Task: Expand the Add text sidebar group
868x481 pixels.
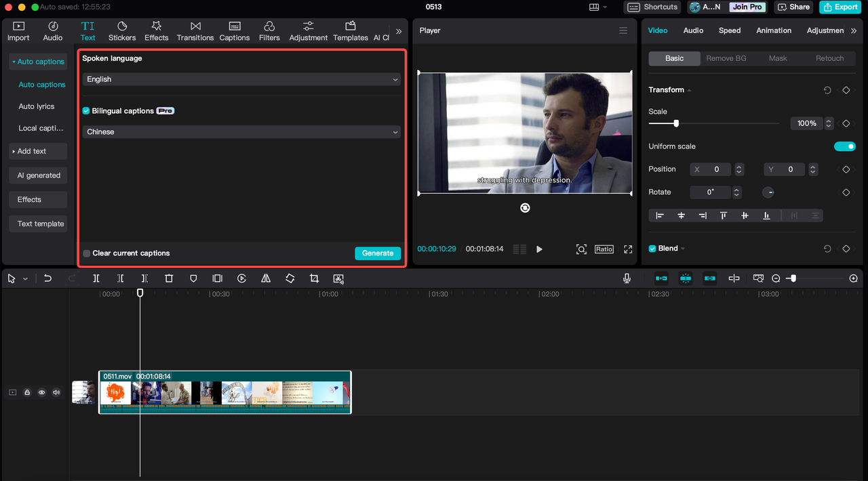Action: (38, 151)
